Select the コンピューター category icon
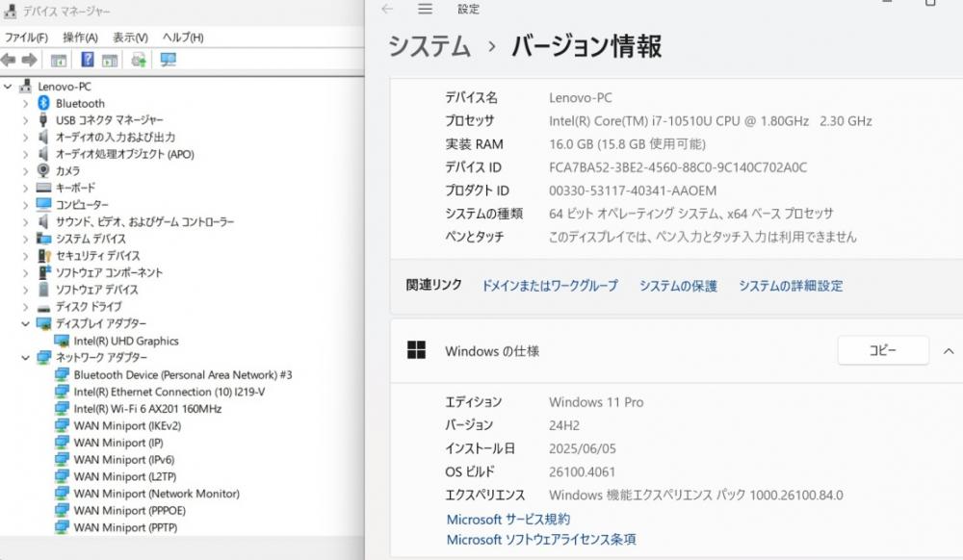Screen dimensions: 963x560 [43, 204]
